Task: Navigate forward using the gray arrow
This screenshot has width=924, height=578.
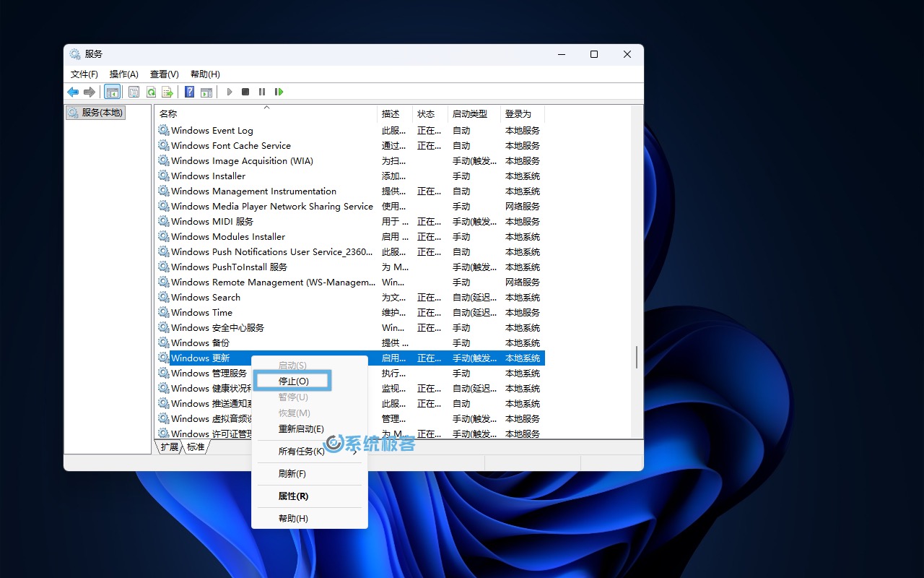Action: pyautogui.click(x=90, y=92)
